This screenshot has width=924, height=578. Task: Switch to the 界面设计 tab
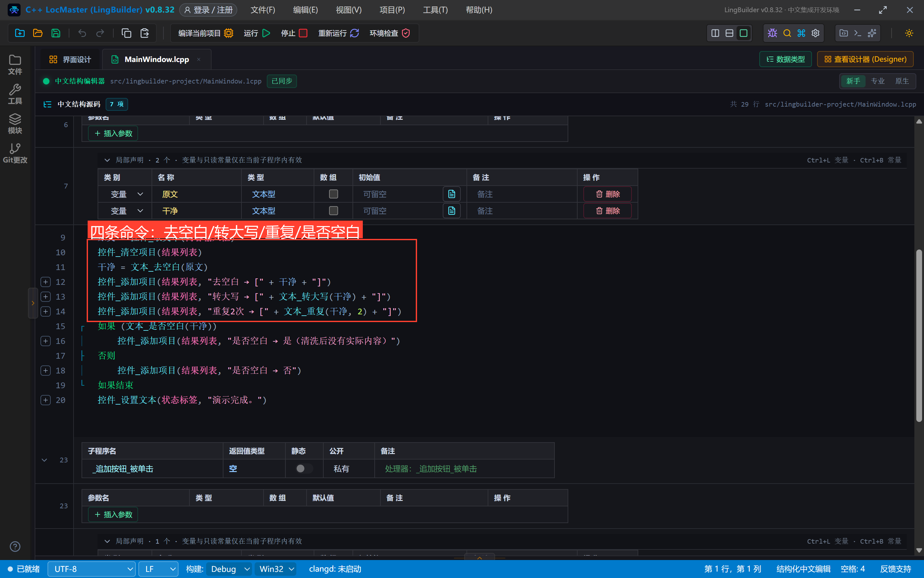click(x=70, y=59)
